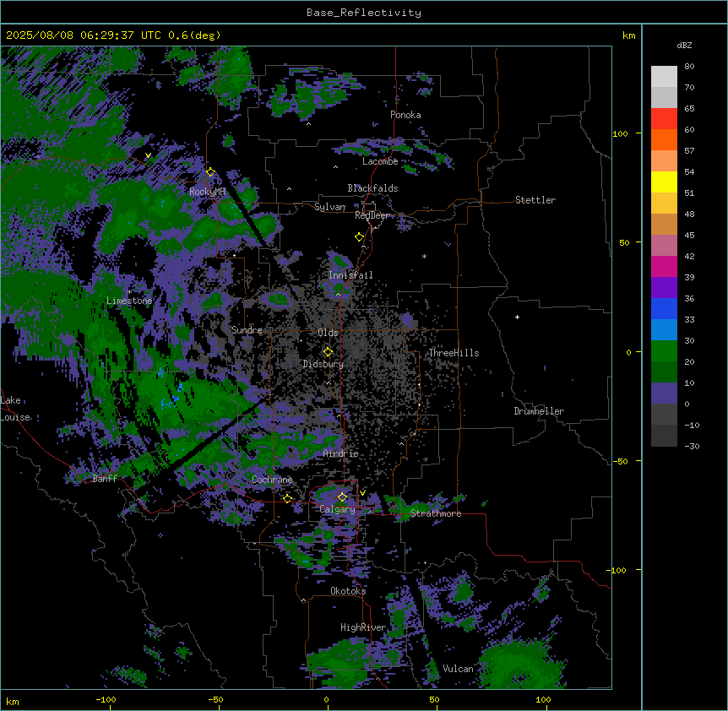Click the Olds label
This screenshot has width=728, height=711.
(x=328, y=333)
